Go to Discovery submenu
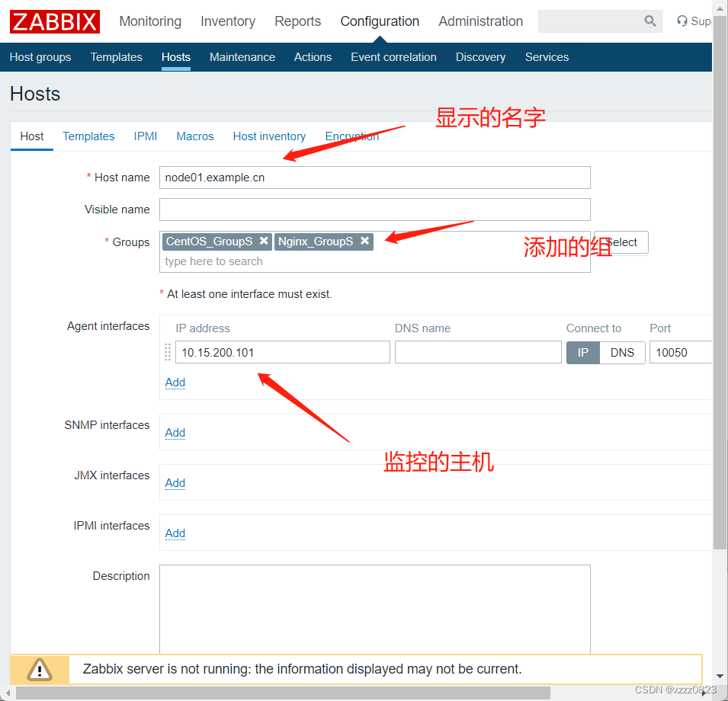The height and width of the screenshot is (701, 728). (480, 57)
